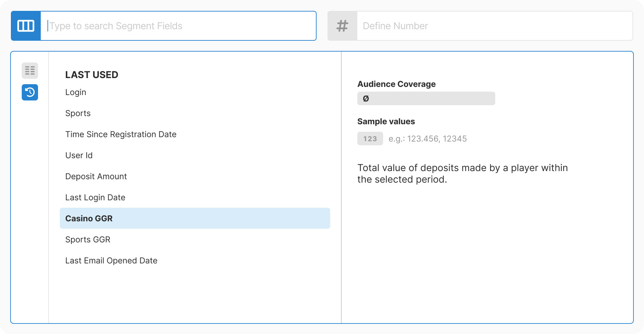Click the 123 numeric type badge under Sample values
Image resolution: width=644 pixels, height=334 pixels.
click(370, 138)
